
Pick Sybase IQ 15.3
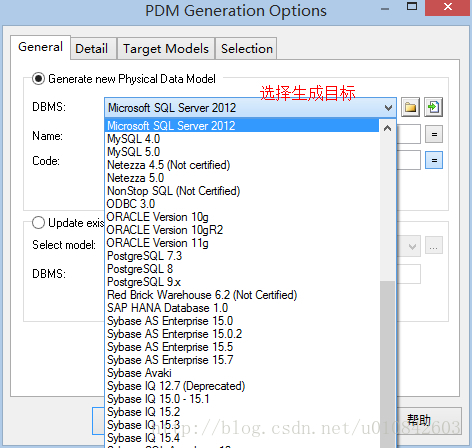tap(242, 425)
